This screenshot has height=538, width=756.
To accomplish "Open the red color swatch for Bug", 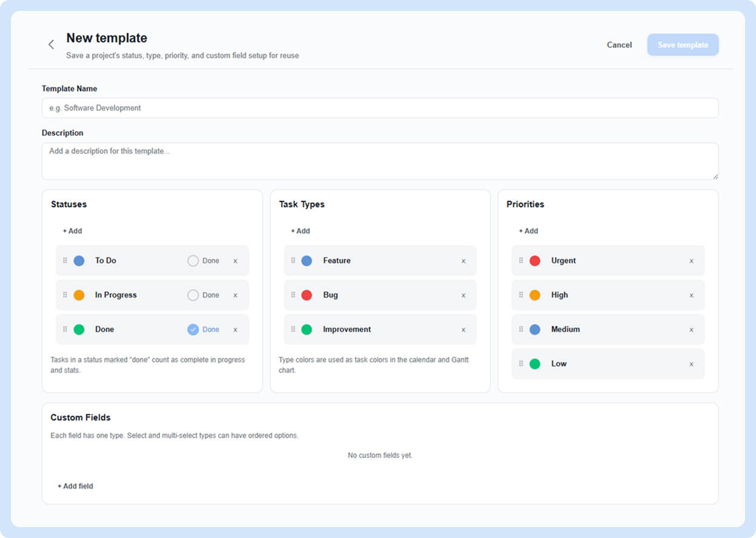I will (307, 295).
